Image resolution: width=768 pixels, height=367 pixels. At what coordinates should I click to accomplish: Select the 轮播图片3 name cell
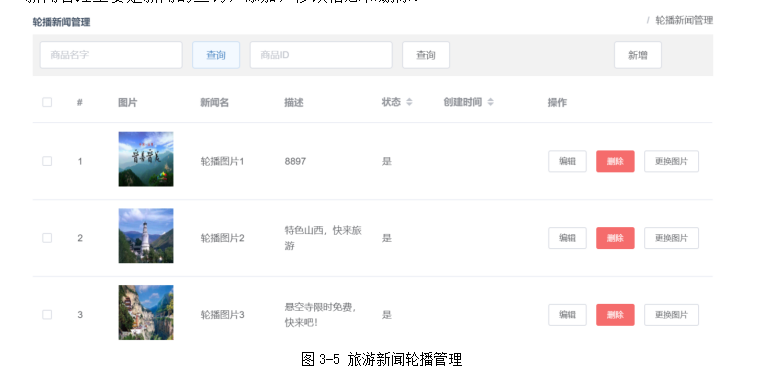click(222, 315)
